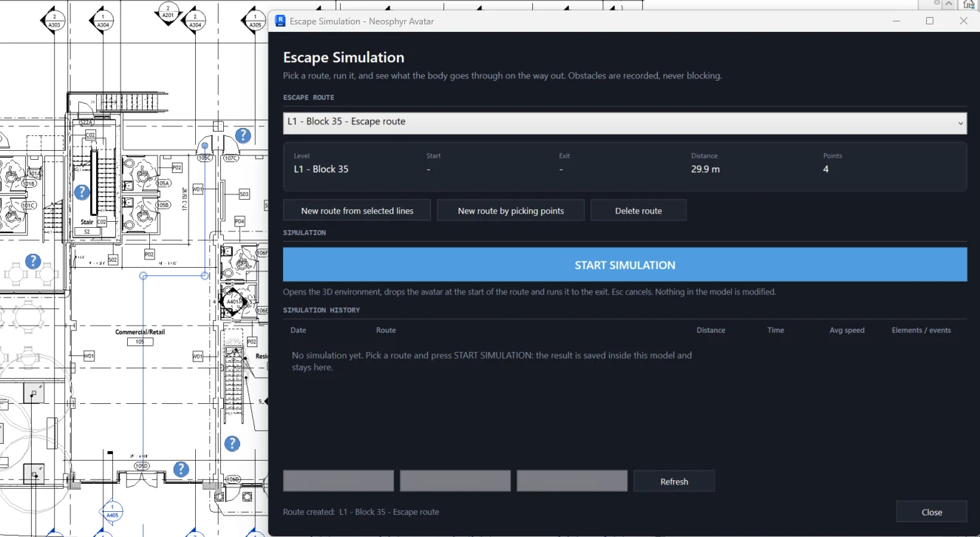Select door tag 105A
Viewport: 980px width, 537px height.
[163, 183]
